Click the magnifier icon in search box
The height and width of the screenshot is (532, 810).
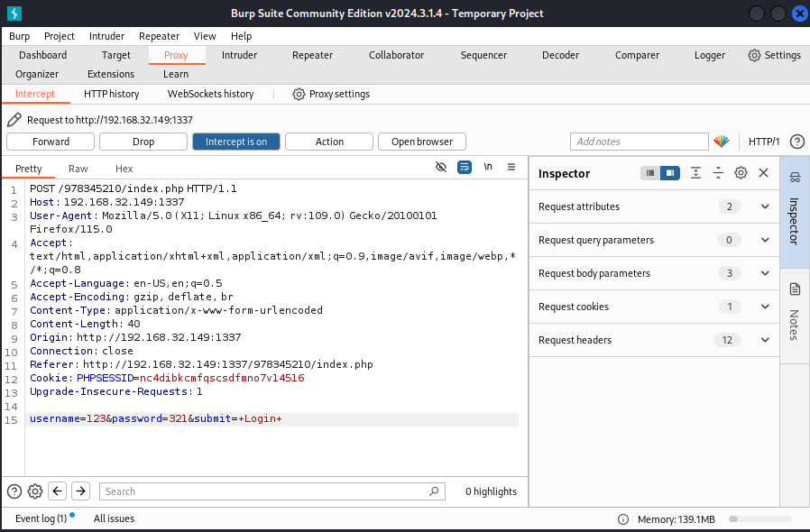point(434,491)
